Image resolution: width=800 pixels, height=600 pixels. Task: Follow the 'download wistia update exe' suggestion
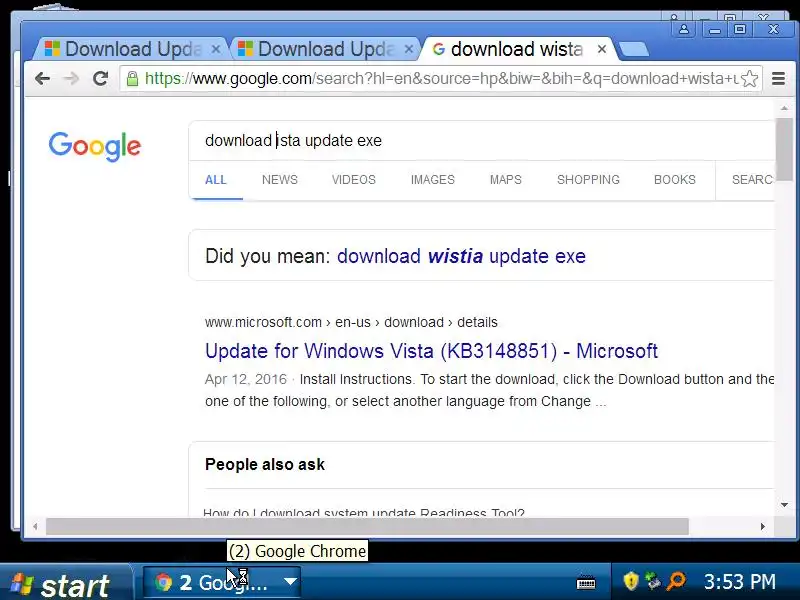click(461, 256)
